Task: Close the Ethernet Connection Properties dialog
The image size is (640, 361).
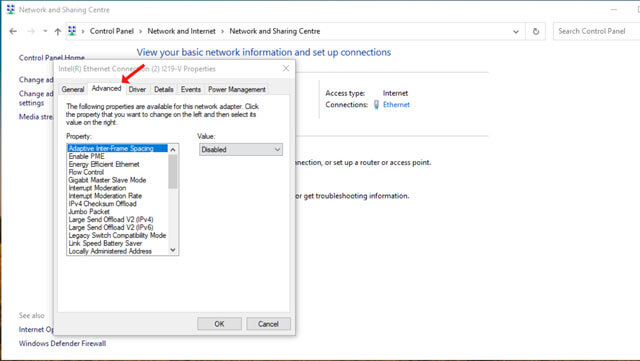Action: 286,69
